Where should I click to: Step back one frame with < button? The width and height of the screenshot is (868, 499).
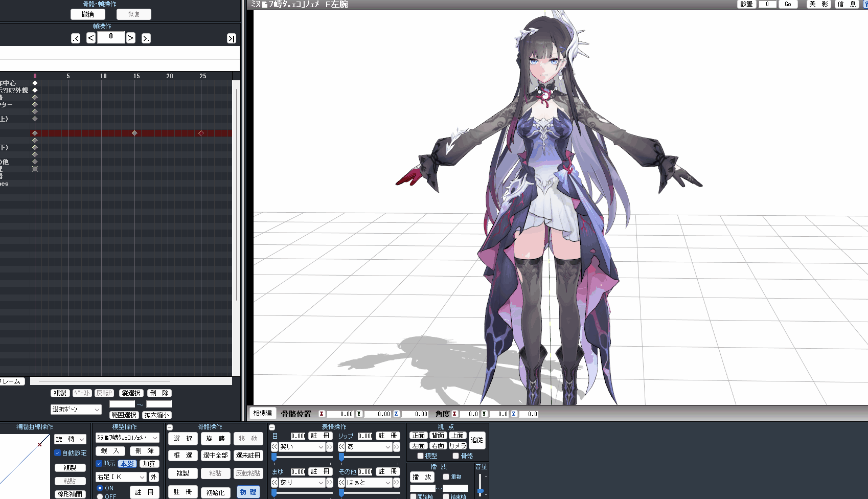click(91, 38)
